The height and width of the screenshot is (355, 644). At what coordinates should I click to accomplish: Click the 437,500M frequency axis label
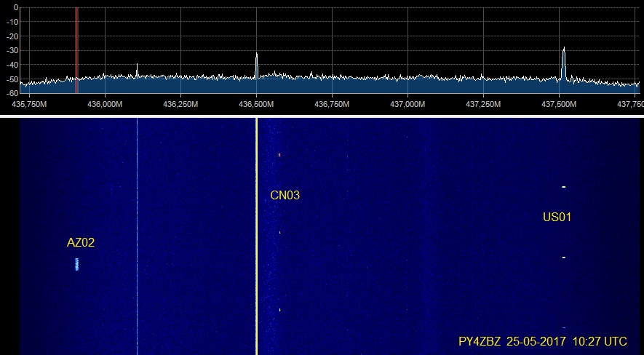pyautogui.click(x=559, y=104)
